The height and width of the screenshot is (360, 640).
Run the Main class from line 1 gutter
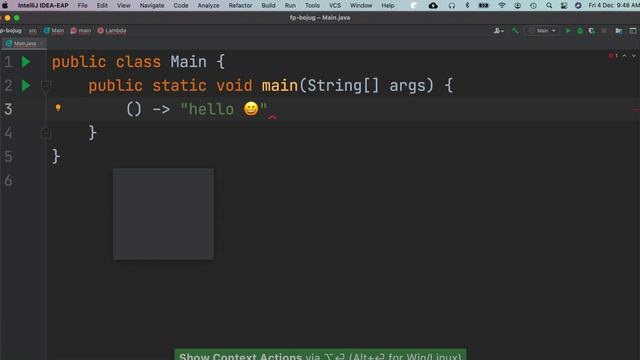pyautogui.click(x=26, y=62)
